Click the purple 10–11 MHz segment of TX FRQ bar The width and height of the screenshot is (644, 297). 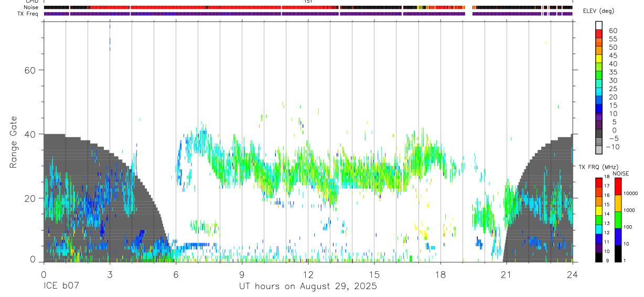[599, 247]
